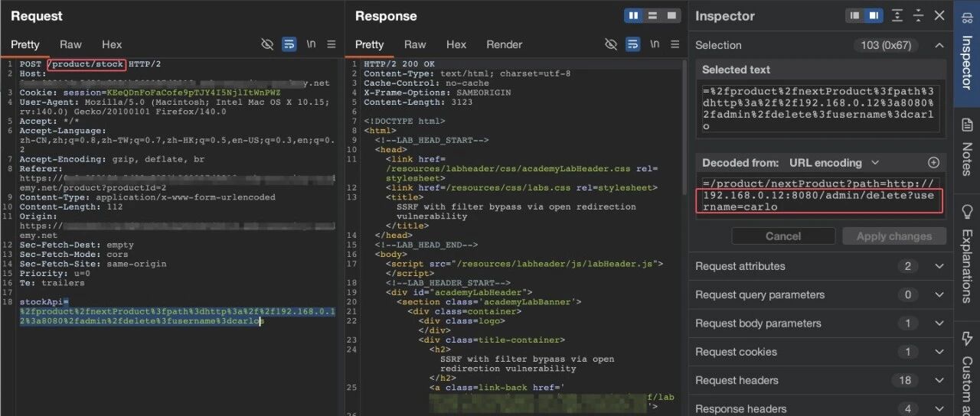Switch Response view to Raw tab
The image size is (980, 416).
pos(415,44)
